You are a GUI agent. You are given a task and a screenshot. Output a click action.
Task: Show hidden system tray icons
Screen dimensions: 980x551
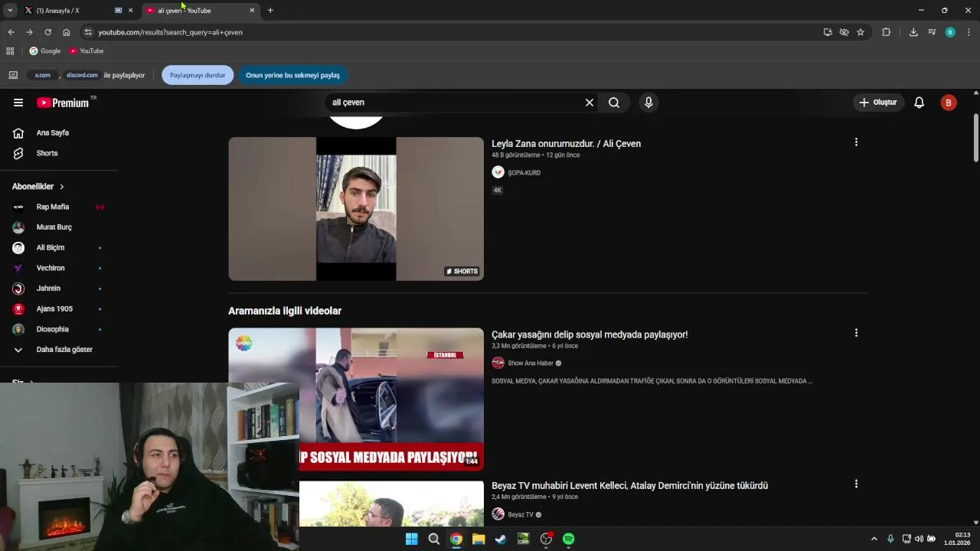(874, 539)
